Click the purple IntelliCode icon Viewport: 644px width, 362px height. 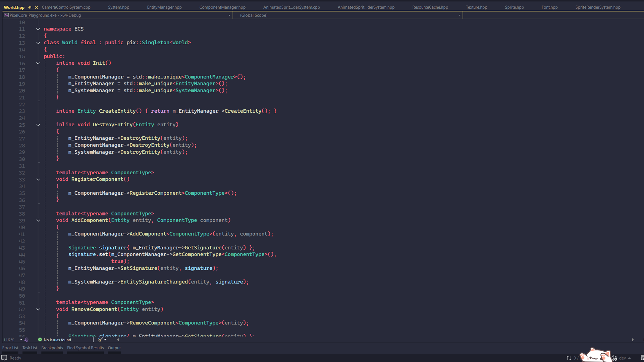(x=26, y=340)
